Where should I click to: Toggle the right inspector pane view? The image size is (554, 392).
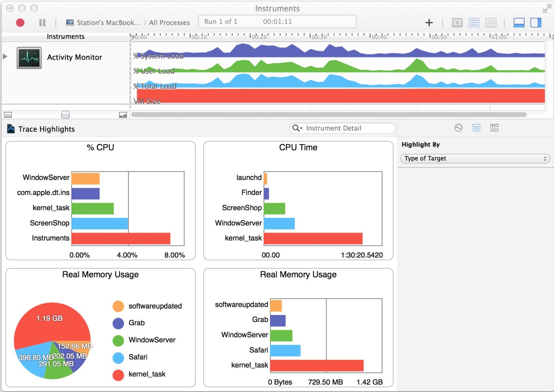pyautogui.click(x=536, y=23)
